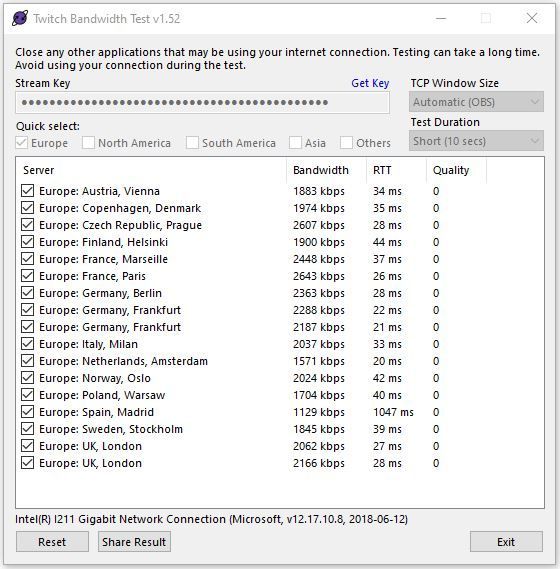Select the 2024 kbps bandwidth value
The image size is (560, 569).
click(319, 378)
